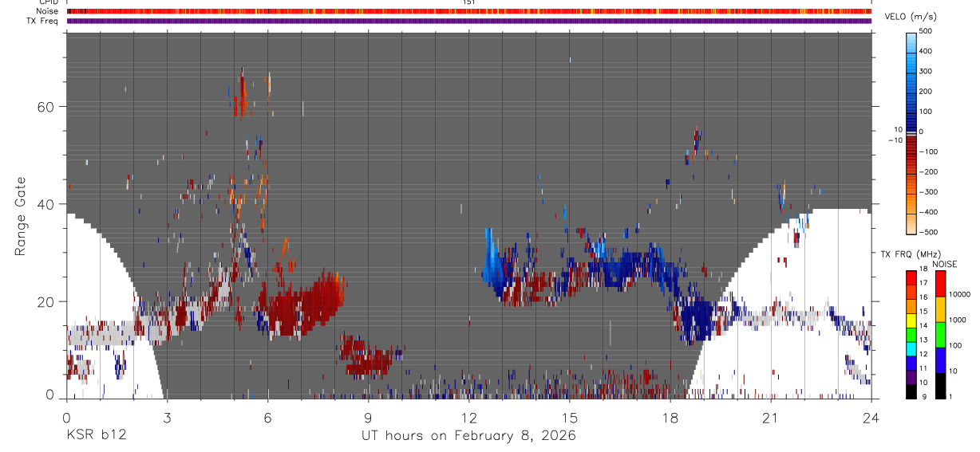This screenshot has width=980, height=452.
Task: Select the 'Noise' strip label at top left
Action: point(49,11)
